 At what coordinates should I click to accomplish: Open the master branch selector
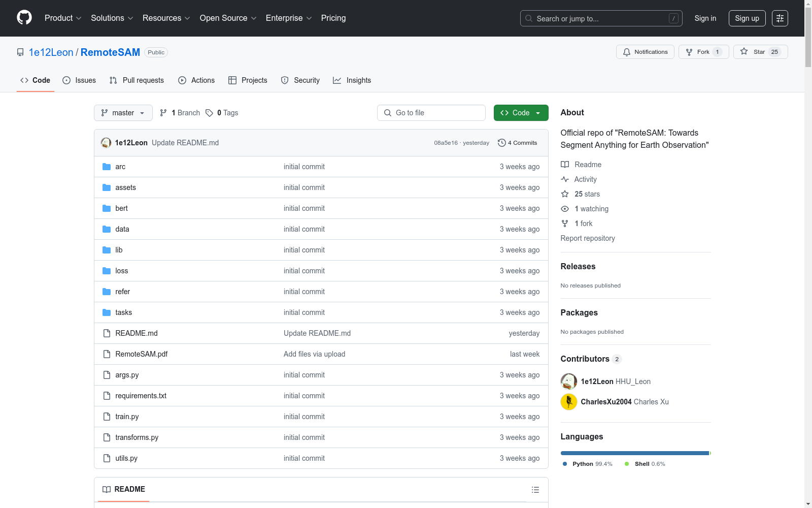click(x=123, y=113)
